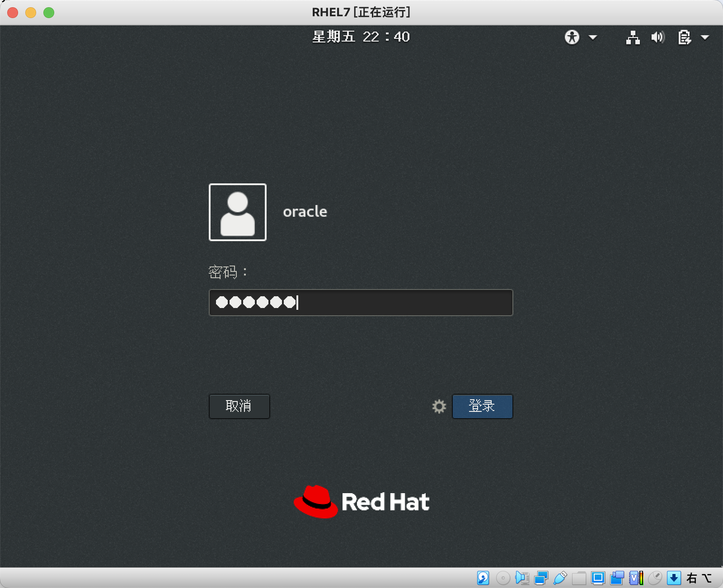Image resolution: width=723 pixels, height=588 pixels.
Task: Expand the system menu dropdown arrow
Action: (x=704, y=37)
